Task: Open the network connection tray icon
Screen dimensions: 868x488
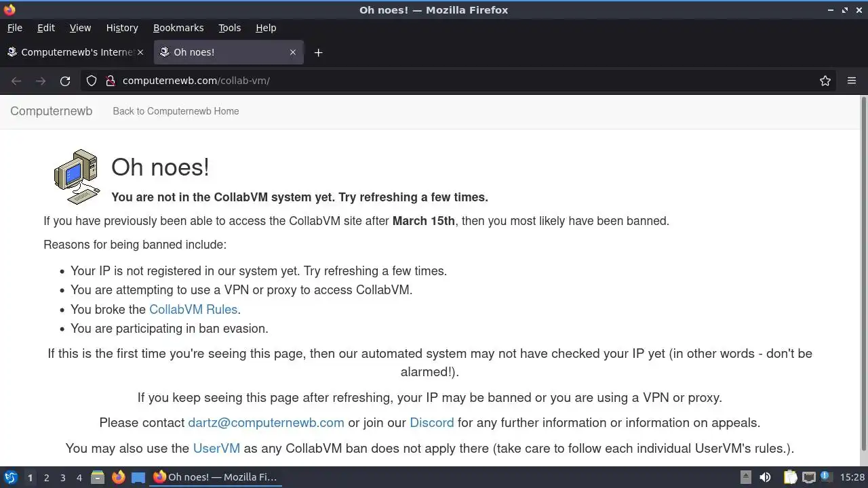Action: (x=808, y=477)
